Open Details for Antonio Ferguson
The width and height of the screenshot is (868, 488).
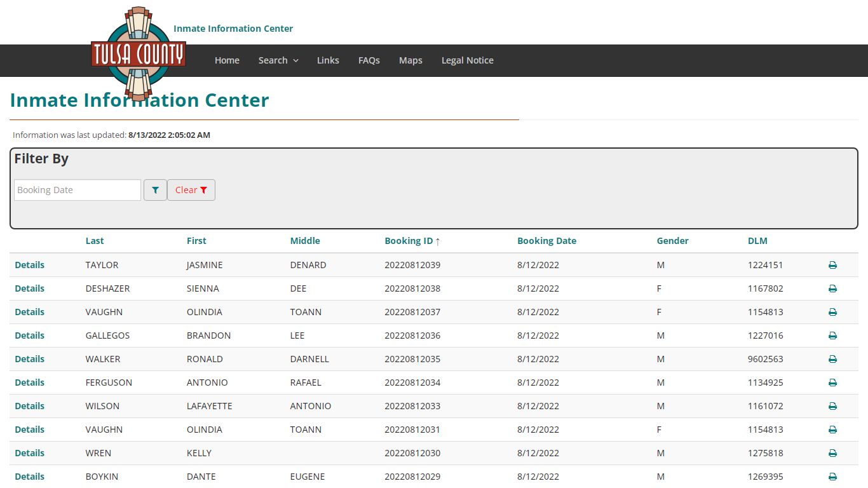pyautogui.click(x=30, y=383)
